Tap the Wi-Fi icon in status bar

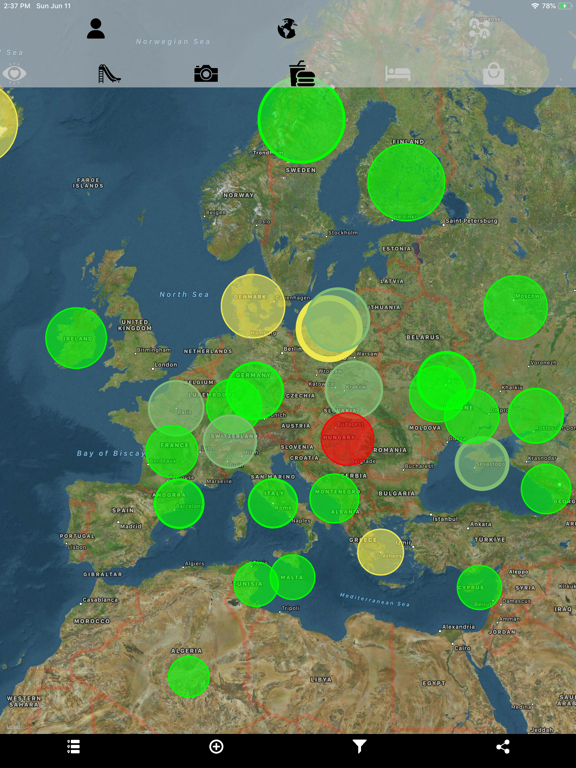tap(534, 6)
